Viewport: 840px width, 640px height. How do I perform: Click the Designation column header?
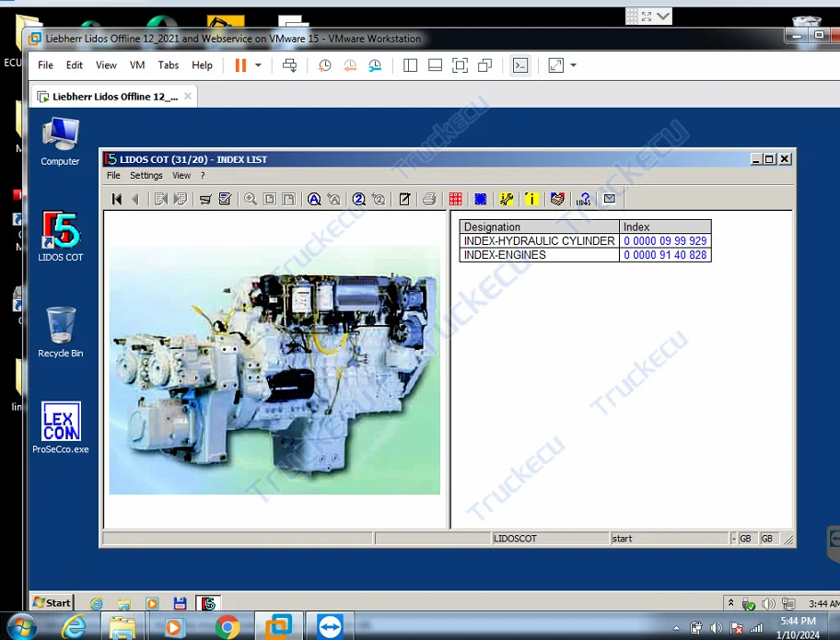tap(539, 227)
